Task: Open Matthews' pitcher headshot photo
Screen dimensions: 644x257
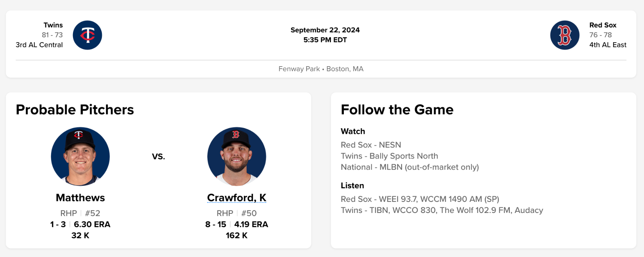Action: click(80, 156)
